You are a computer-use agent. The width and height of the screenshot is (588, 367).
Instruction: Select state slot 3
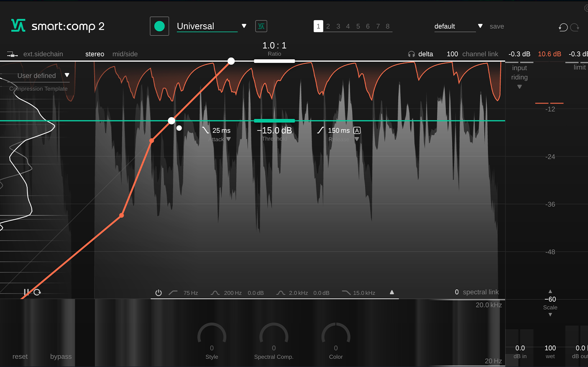coord(338,26)
